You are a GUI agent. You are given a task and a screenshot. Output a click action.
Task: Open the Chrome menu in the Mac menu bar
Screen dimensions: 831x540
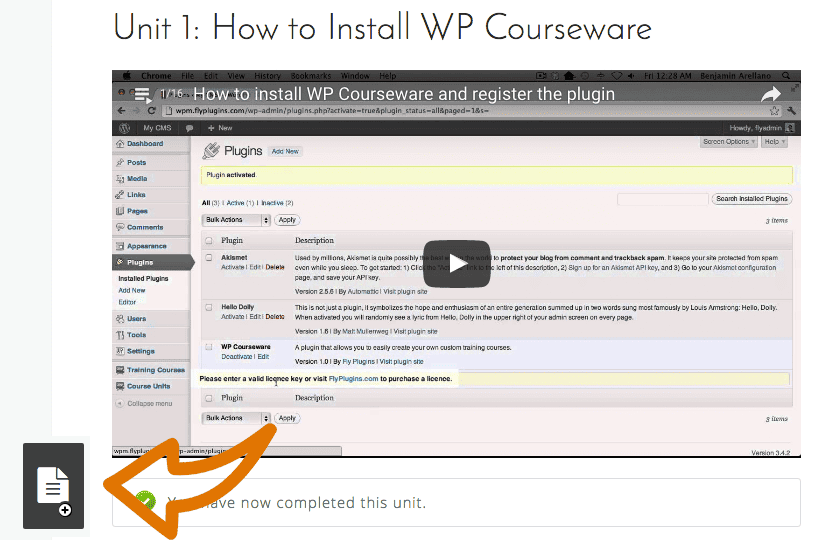(156, 76)
